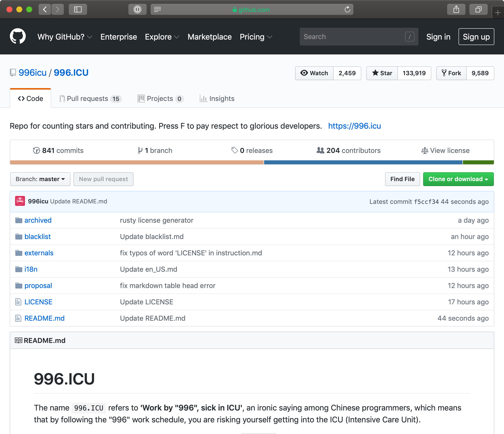Expand the Explore menu
Screen dimensions: 504x434
point(162,37)
